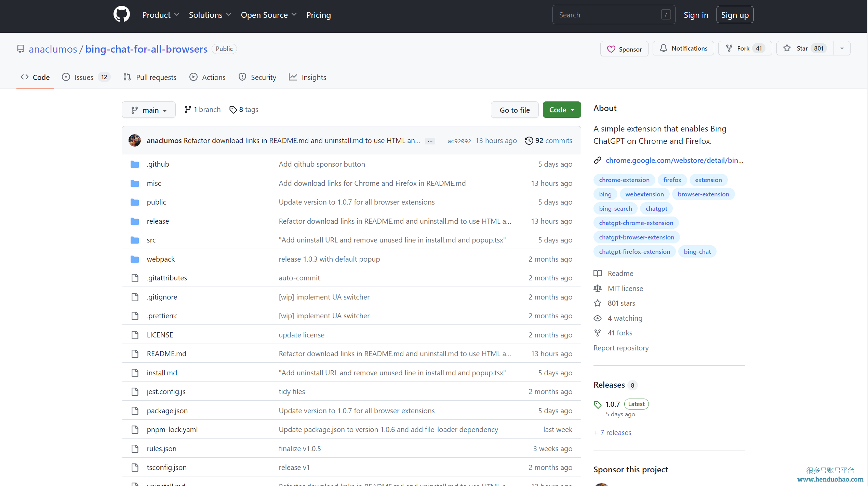The image size is (868, 486).
Task: Click the GitHub logo icon
Action: pos(122,15)
